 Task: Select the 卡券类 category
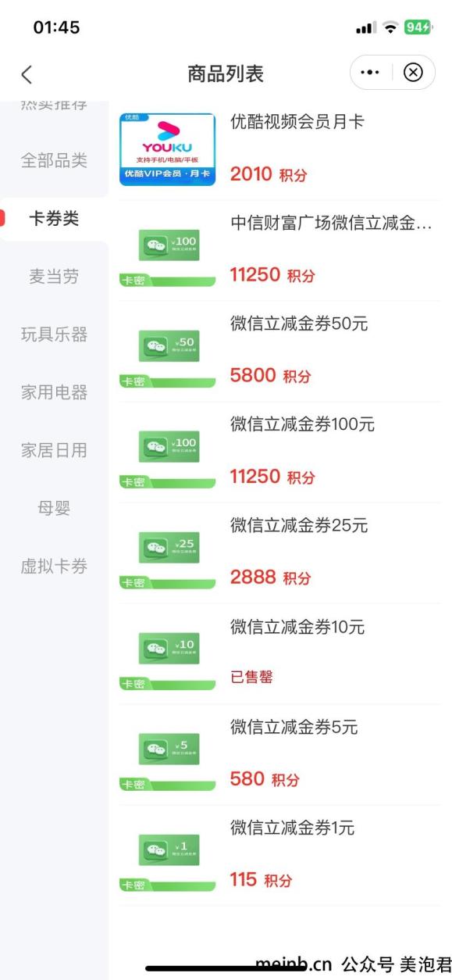click(x=54, y=219)
